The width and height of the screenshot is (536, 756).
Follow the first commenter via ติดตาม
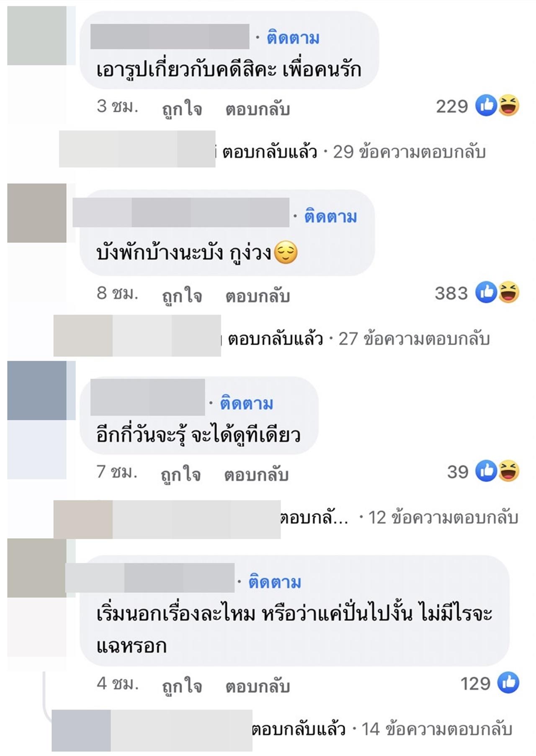click(x=293, y=38)
